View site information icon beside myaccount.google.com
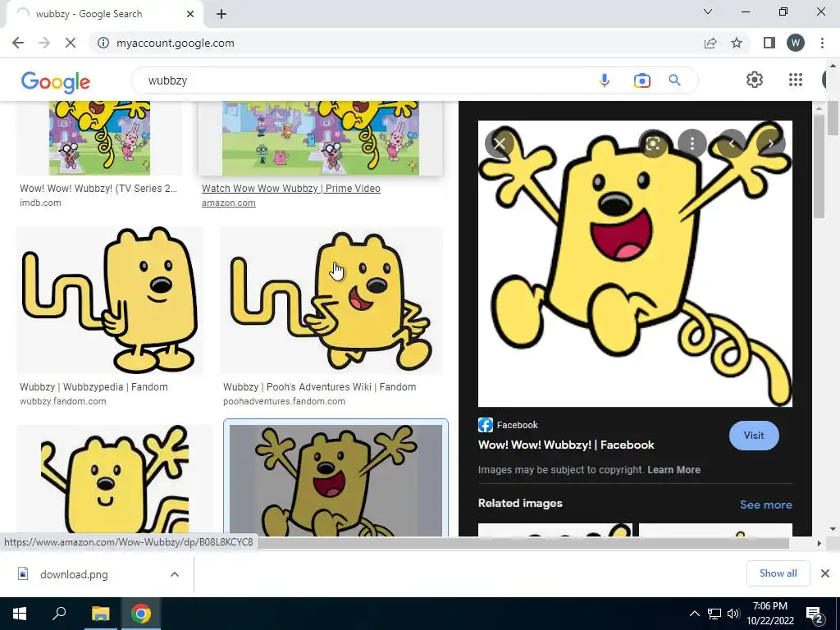Viewport: 840px width, 630px height. click(x=103, y=43)
